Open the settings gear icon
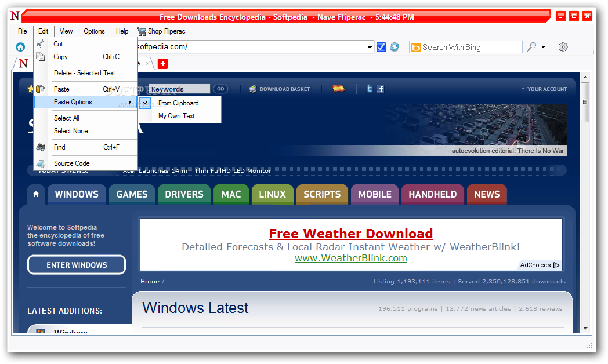Image resolution: width=608 pixels, height=364 pixels. (563, 47)
